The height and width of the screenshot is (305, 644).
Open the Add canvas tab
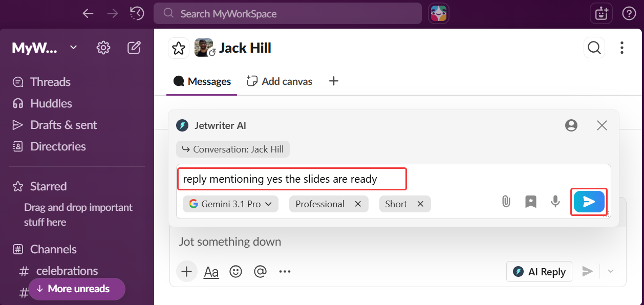(280, 81)
